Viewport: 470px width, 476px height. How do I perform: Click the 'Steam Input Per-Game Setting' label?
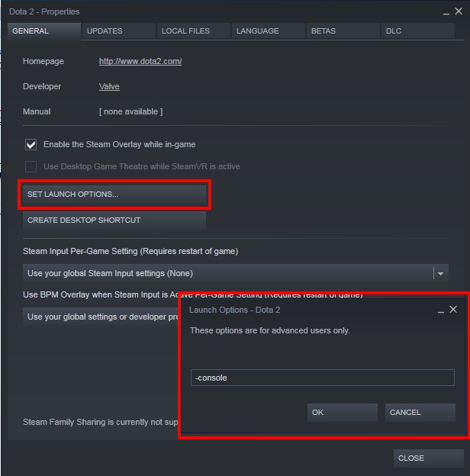pyautogui.click(x=130, y=252)
